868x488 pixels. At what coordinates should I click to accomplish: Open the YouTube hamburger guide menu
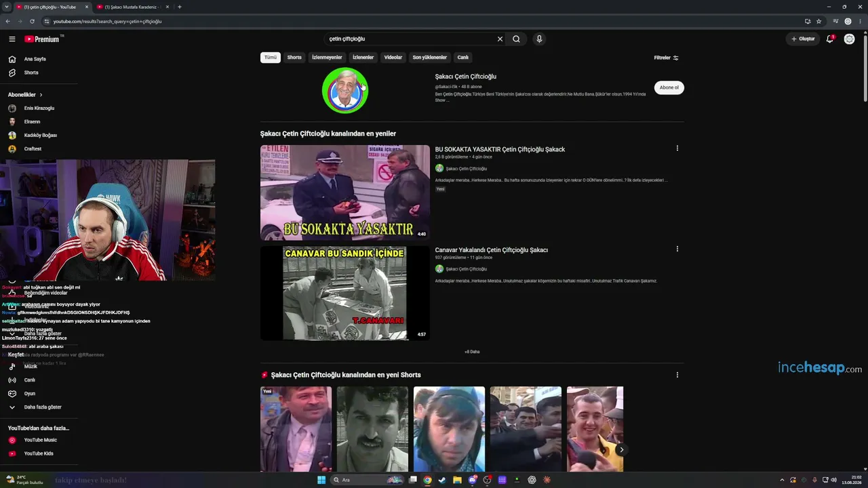pos(12,39)
